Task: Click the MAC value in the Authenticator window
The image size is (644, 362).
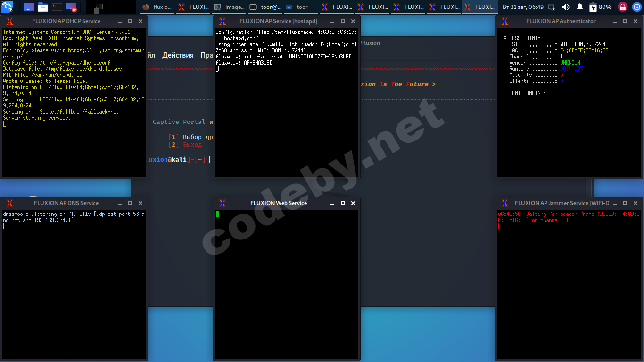Action: click(584, 50)
